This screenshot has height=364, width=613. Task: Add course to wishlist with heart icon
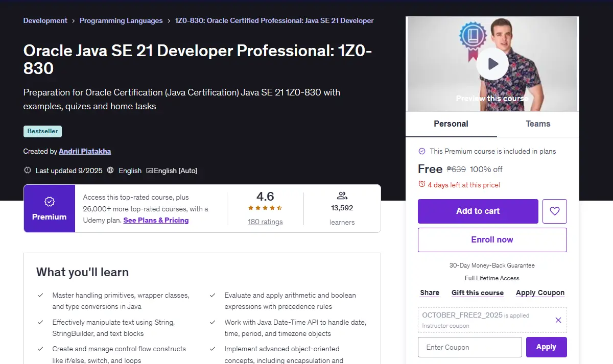tap(555, 211)
